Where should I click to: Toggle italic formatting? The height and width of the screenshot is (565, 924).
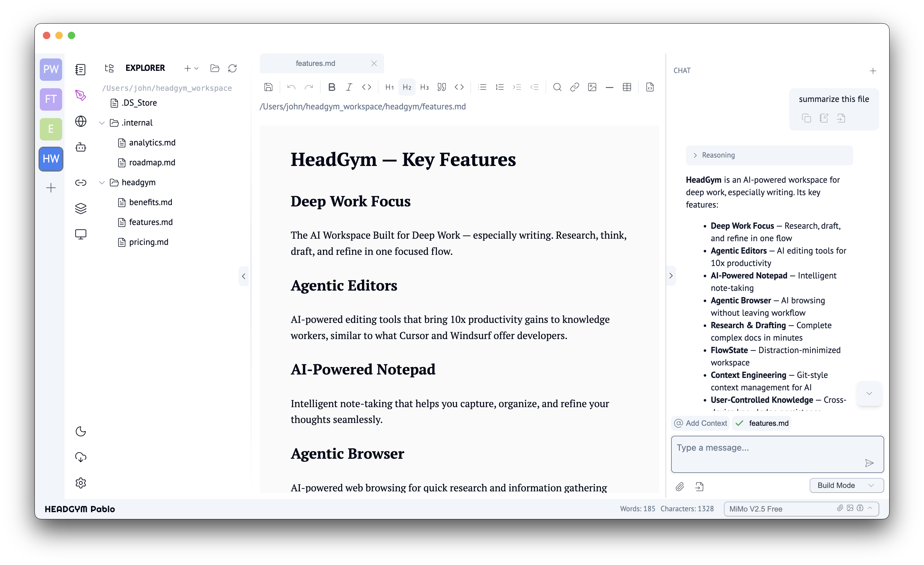[349, 87]
